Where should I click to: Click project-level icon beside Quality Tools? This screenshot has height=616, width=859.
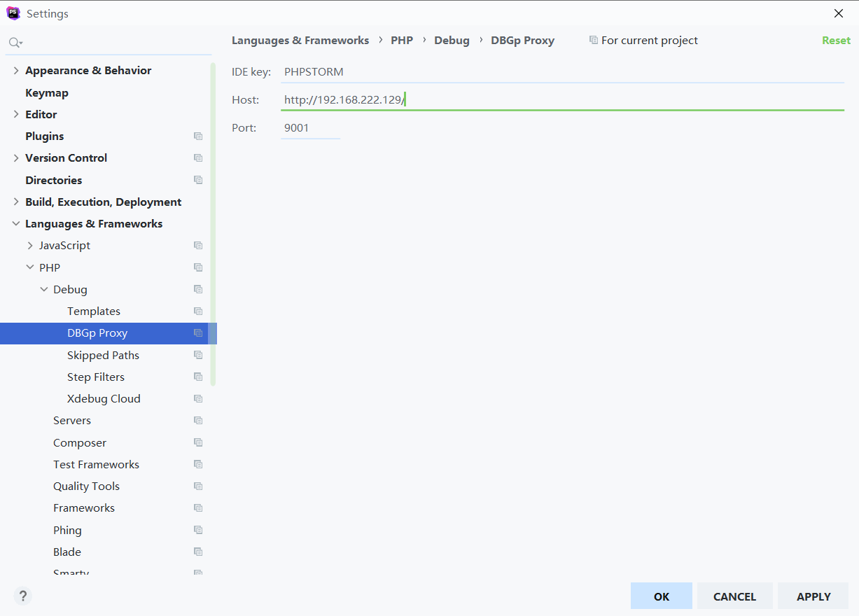(198, 486)
